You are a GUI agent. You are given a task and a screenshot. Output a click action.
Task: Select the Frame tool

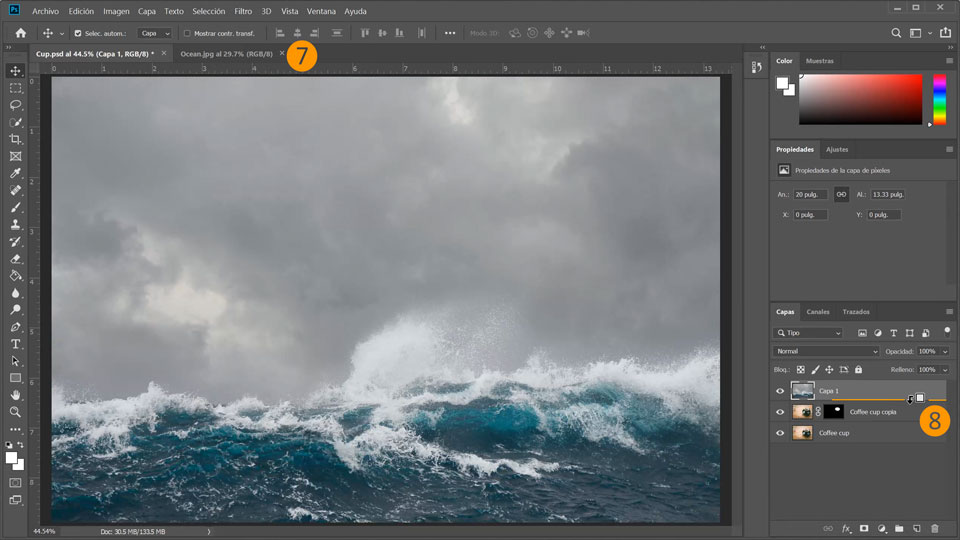pos(15,156)
